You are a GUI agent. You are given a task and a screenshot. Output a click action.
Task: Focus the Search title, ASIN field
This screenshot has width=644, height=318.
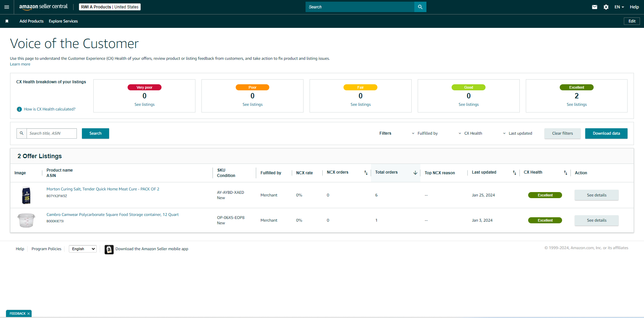(52, 133)
